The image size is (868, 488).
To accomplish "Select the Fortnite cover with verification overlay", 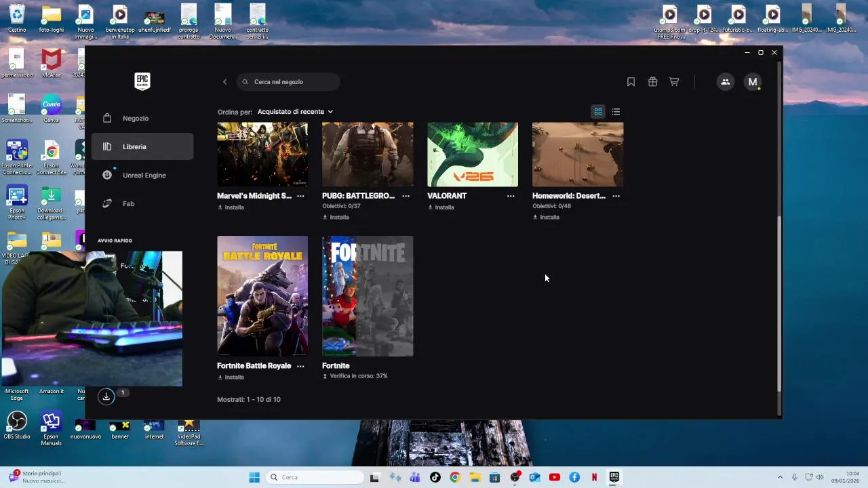I will (x=368, y=296).
